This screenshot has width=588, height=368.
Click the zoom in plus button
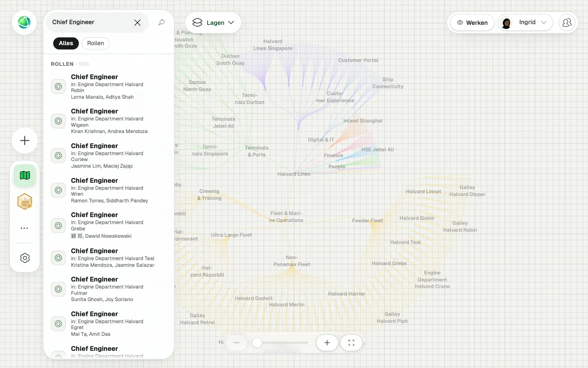coord(327,343)
